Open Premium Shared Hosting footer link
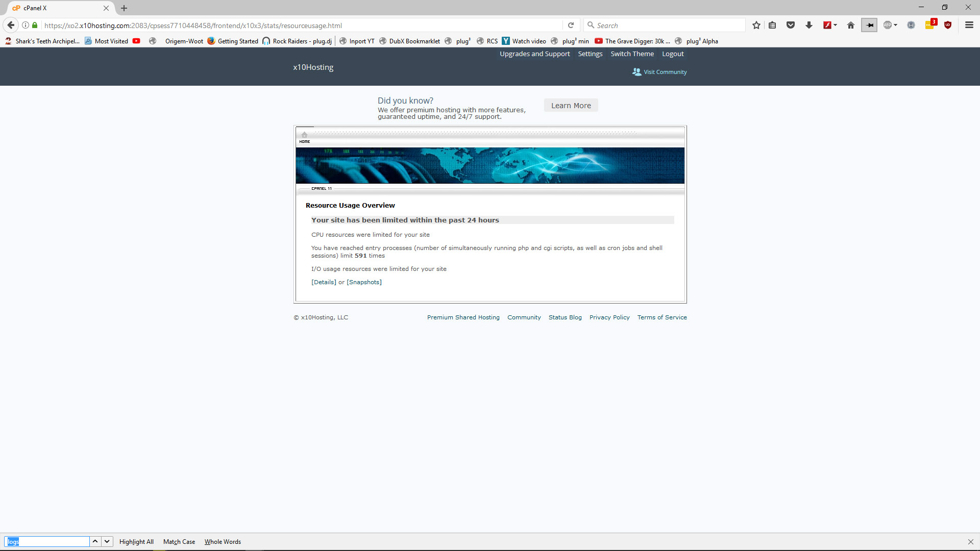Viewport: 980px width, 551px height. (x=463, y=317)
